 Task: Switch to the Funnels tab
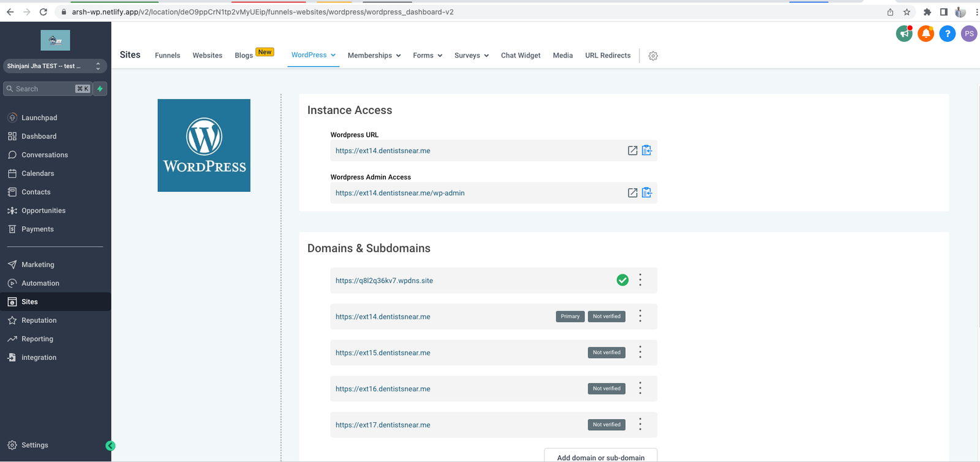(x=167, y=56)
